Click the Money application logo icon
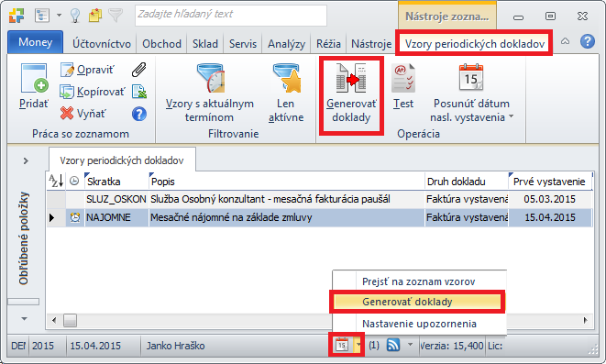Screen dimensions: 606x364 pos(17,16)
